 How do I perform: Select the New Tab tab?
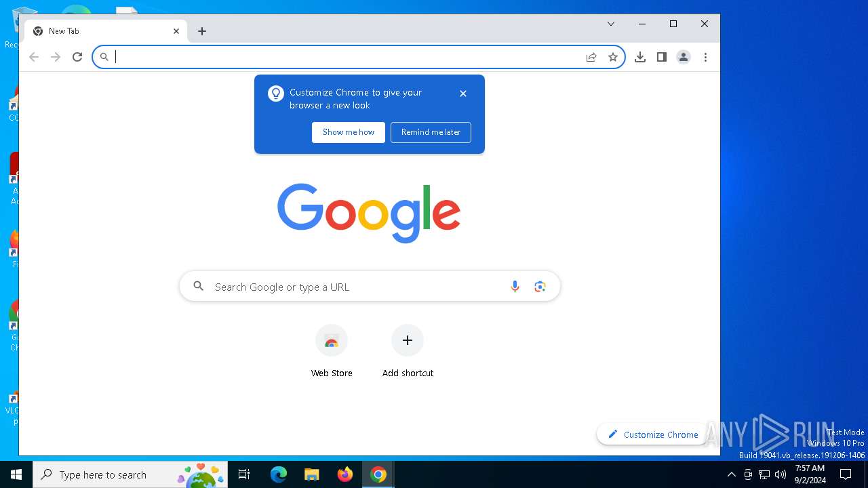pos(106,31)
